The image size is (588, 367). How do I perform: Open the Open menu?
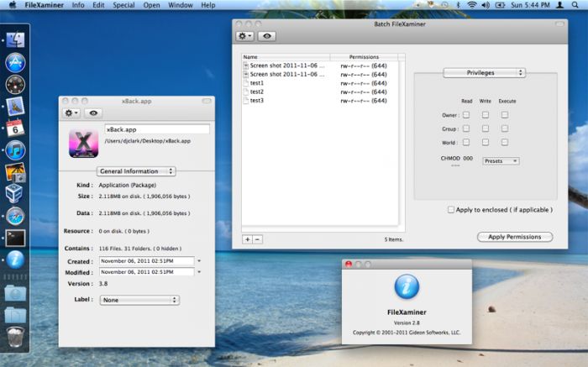coord(151,5)
